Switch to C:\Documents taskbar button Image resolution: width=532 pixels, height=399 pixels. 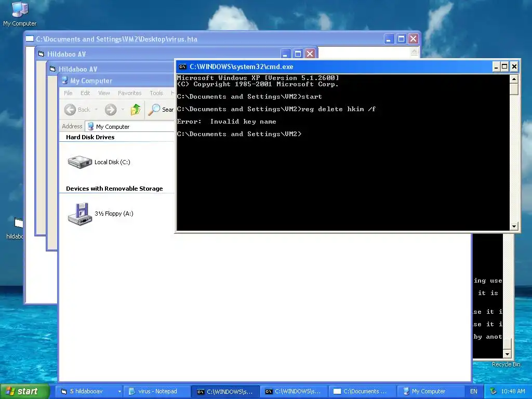pos(362,392)
